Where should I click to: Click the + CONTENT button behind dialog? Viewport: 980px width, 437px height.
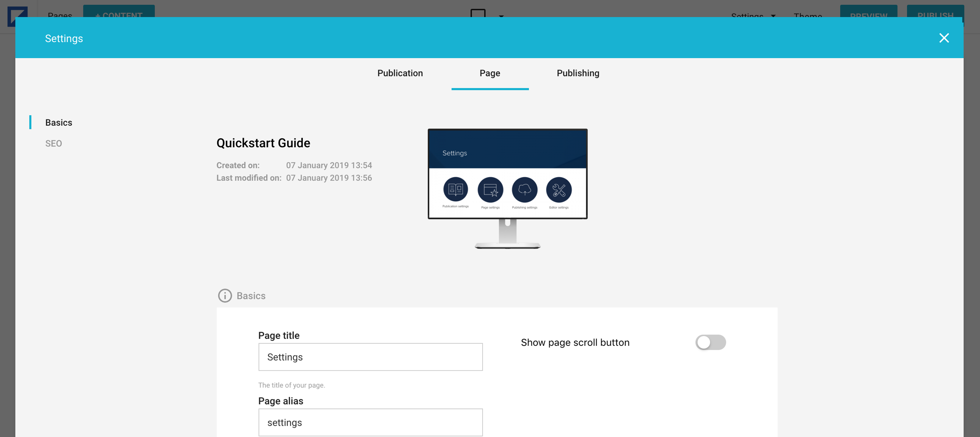(119, 11)
